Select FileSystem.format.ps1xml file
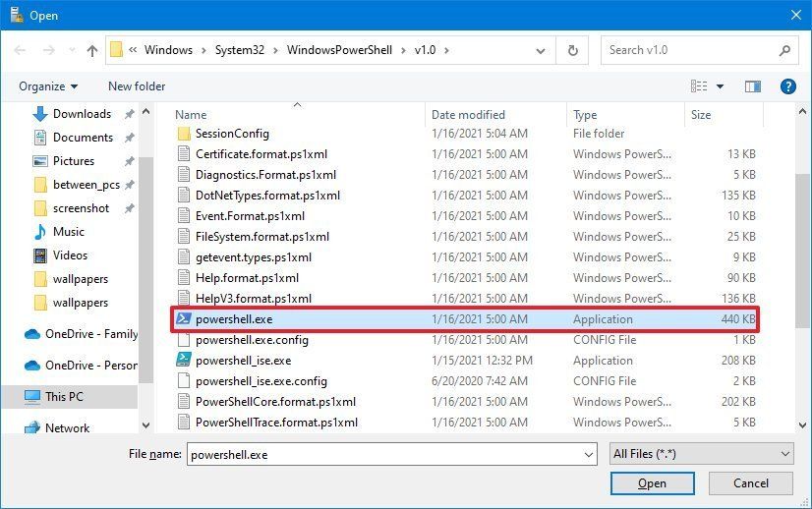 point(262,237)
